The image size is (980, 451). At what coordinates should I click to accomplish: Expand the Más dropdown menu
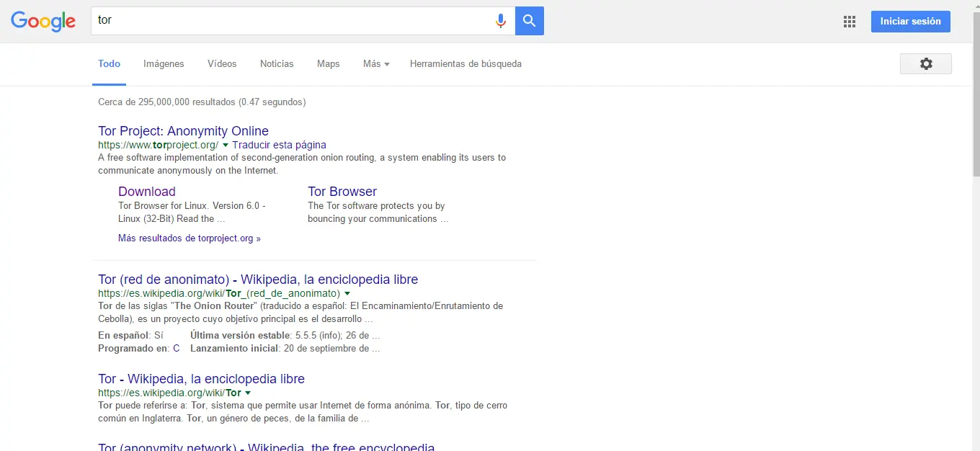(x=376, y=64)
